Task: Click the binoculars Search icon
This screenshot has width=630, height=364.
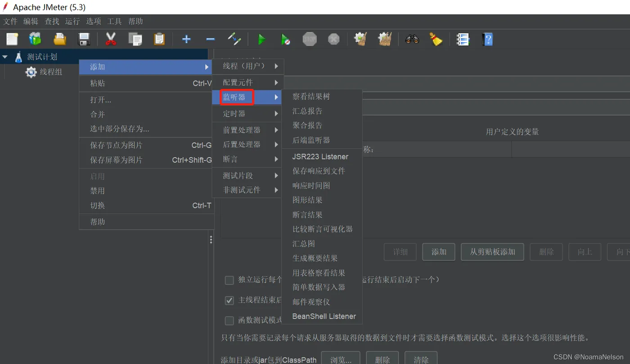Action: (x=412, y=39)
